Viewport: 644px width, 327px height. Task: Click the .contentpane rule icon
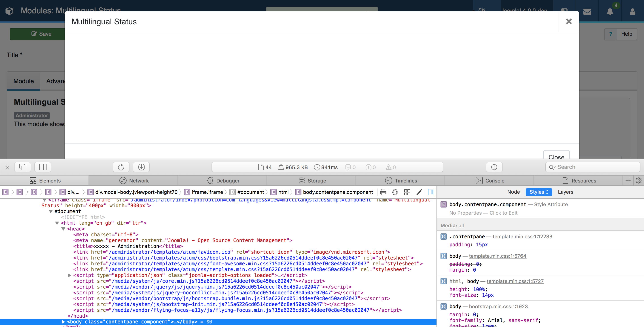point(443,237)
